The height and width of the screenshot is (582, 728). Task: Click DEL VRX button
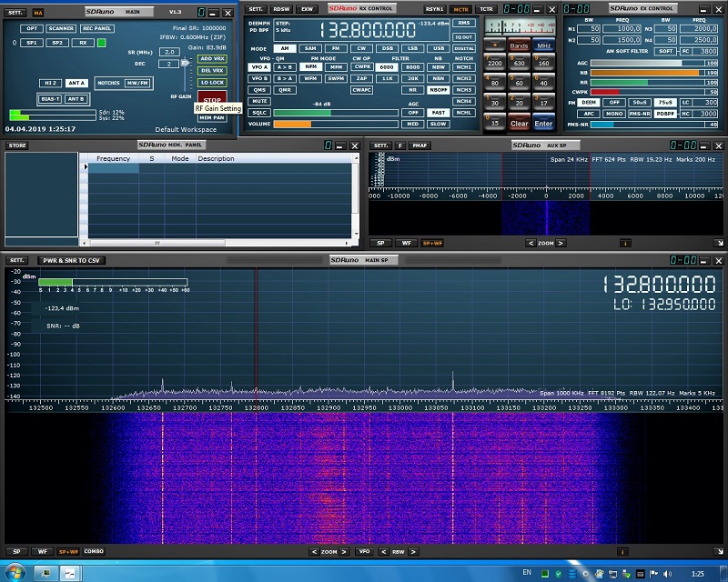click(212, 71)
